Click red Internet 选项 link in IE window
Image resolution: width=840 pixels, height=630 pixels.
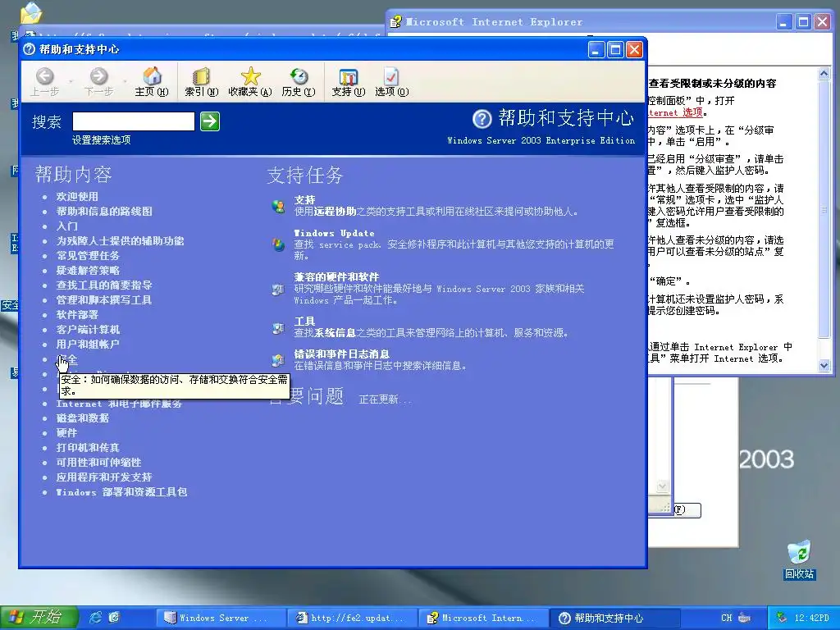675,112
